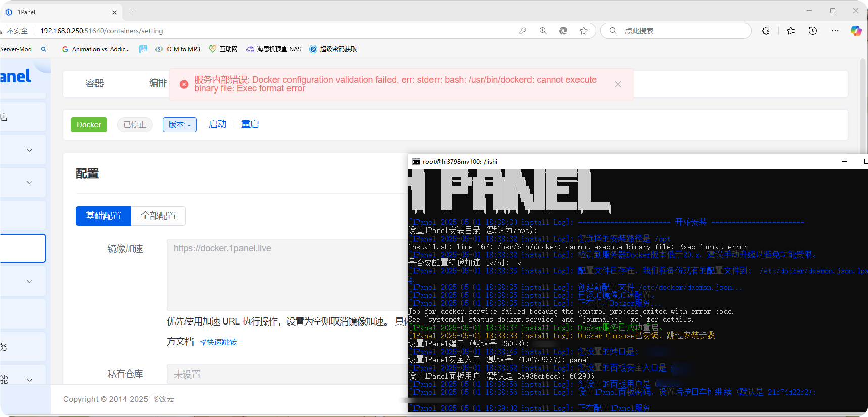
Task: Click the terminal window title bar icon
Action: pyautogui.click(x=416, y=162)
